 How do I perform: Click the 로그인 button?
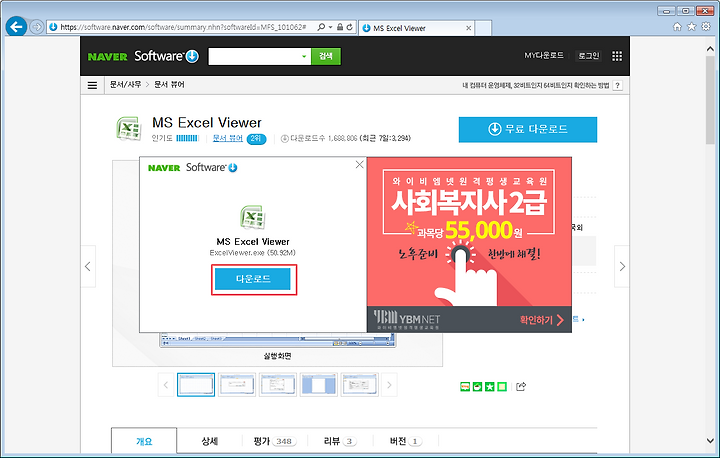click(589, 56)
